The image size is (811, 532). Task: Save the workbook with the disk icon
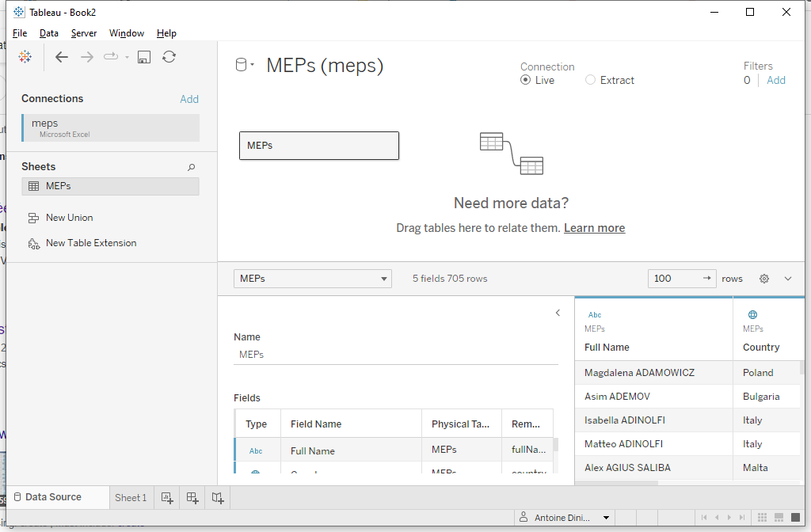click(x=144, y=57)
